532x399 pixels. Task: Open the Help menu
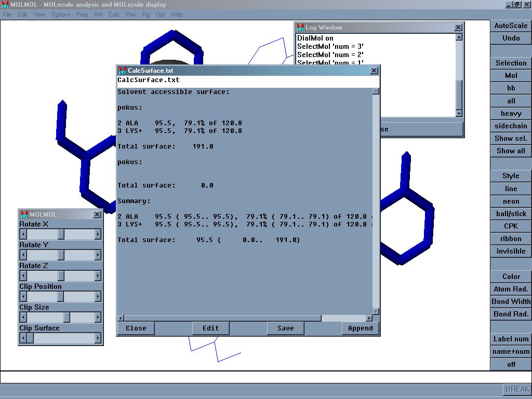pyautogui.click(x=177, y=15)
